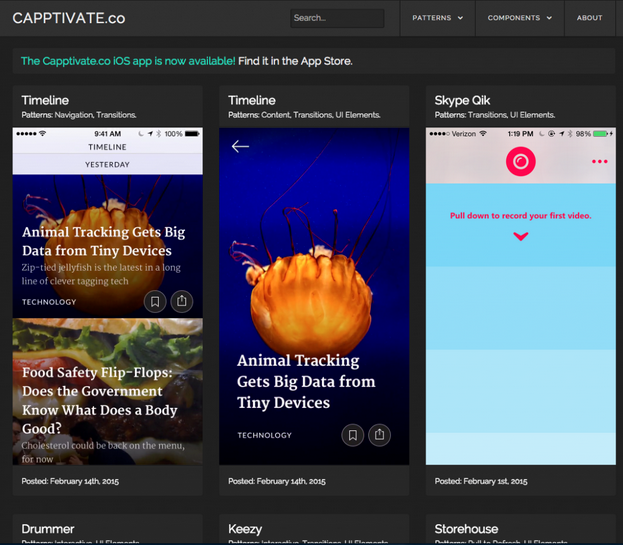Viewport: 623px width, 546px height.
Task: Select back arrow in second Timeline preview
Action: tap(240, 146)
